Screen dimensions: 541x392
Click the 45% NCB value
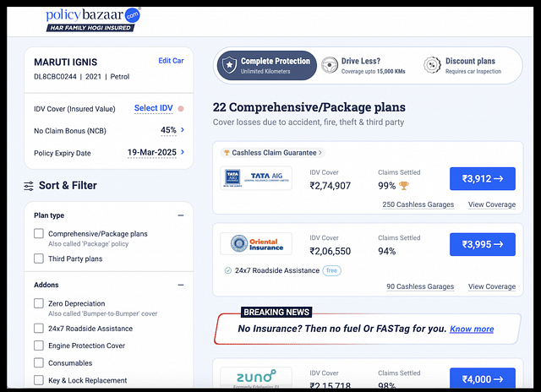point(168,130)
